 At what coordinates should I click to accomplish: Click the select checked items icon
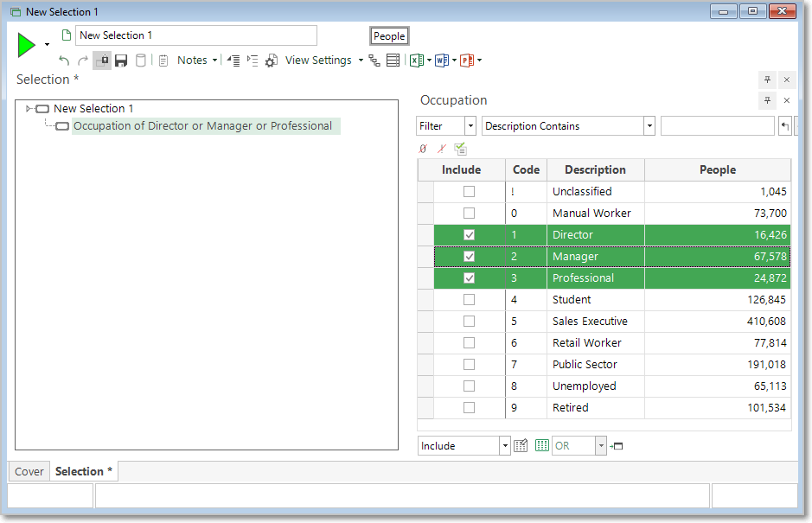pos(460,150)
